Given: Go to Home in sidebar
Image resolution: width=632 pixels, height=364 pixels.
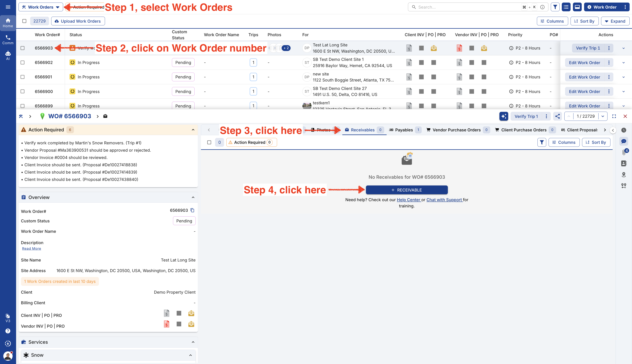Looking at the screenshot, I should pos(8,23).
